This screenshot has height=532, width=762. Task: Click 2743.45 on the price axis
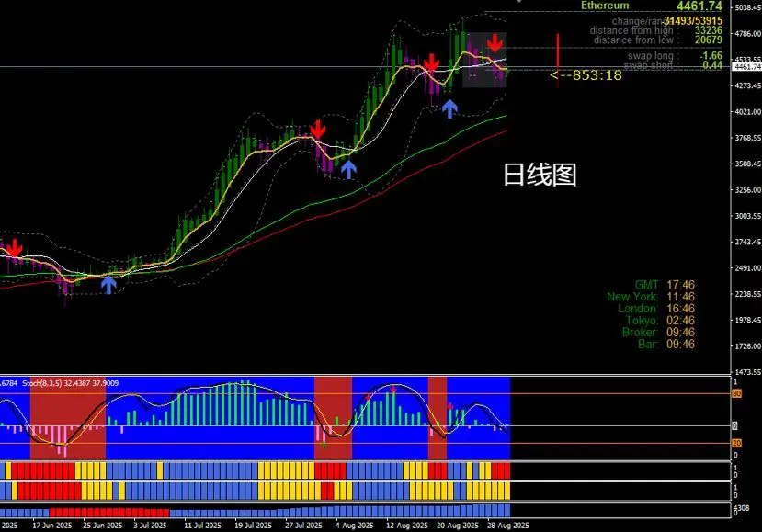(x=748, y=242)
